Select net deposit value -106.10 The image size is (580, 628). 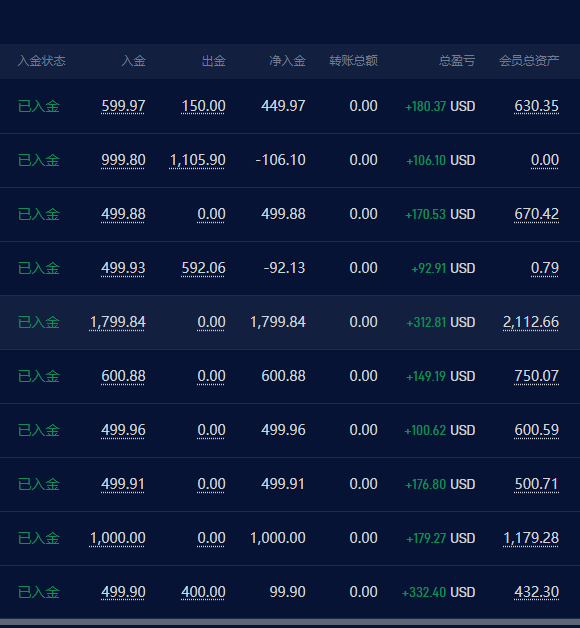pos(280,160)
